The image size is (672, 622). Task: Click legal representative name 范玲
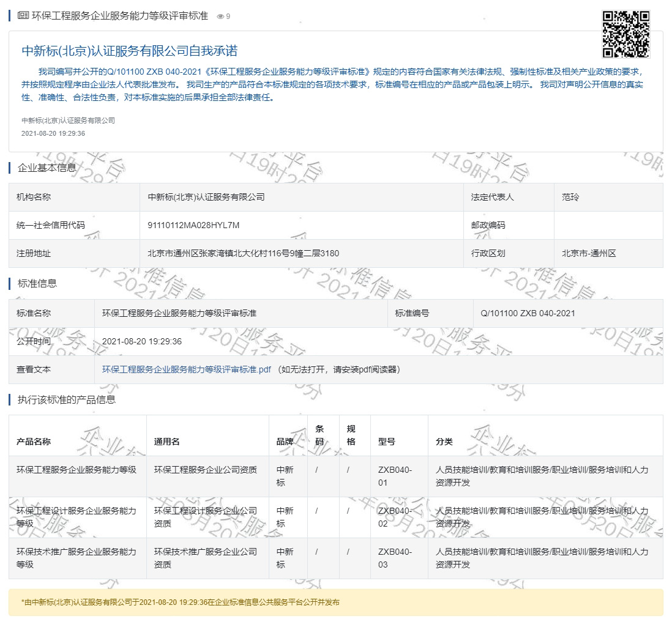570,197
